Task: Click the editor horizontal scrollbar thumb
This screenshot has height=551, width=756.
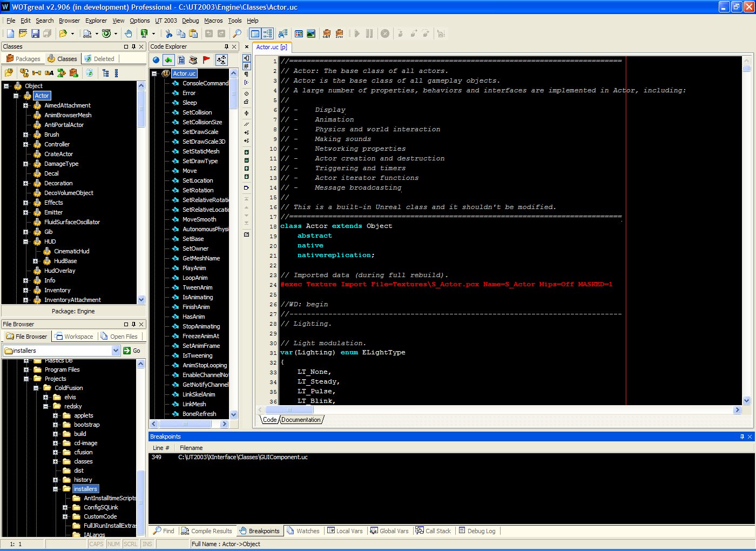Action: point(289,410)
